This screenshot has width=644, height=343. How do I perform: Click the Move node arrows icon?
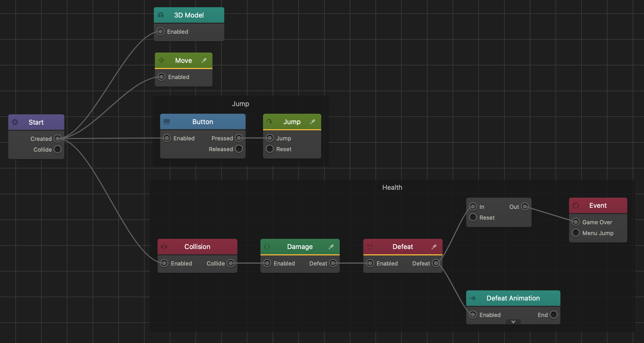click(x=162, y=60)
